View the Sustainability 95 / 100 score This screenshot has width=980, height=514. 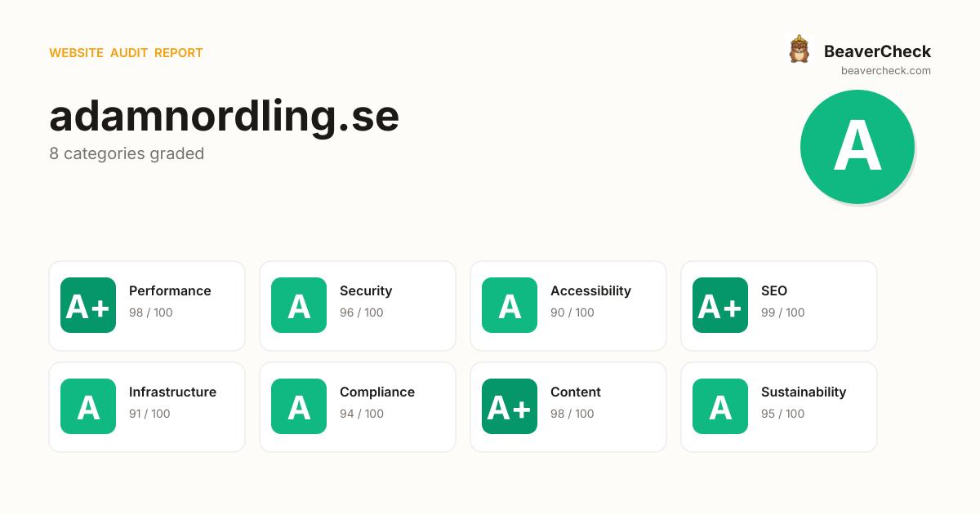coord(783,414)
